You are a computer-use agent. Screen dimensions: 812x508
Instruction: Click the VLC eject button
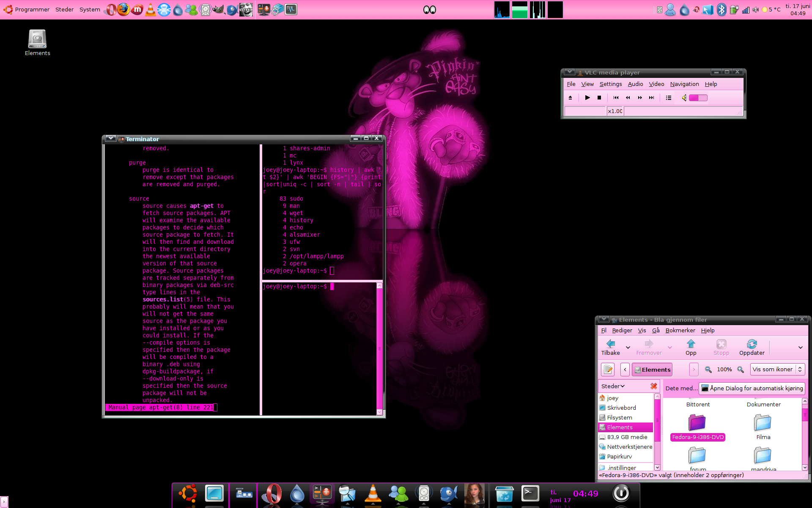coord(570,98)
